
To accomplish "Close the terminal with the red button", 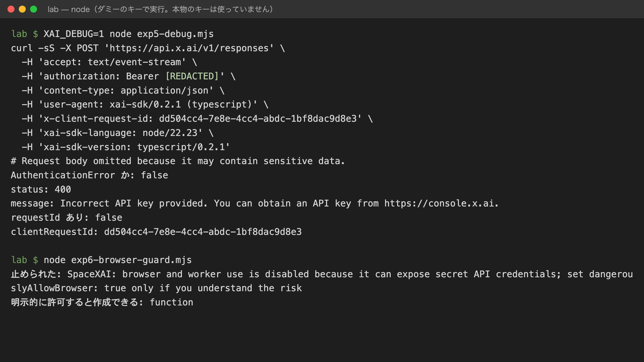I will click(x=11, y=9).
